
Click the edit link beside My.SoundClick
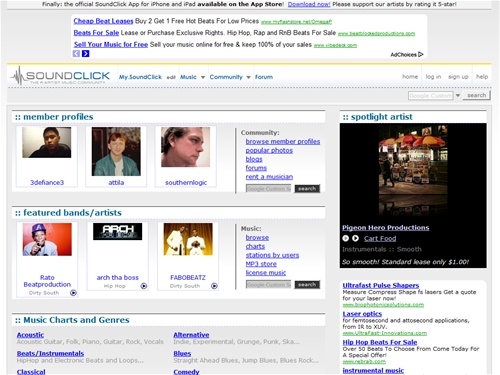171,77
